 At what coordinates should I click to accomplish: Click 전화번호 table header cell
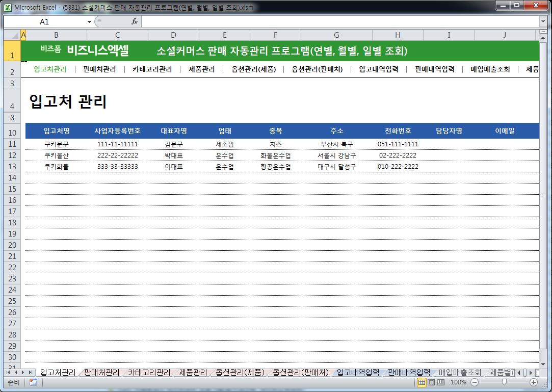398,131
